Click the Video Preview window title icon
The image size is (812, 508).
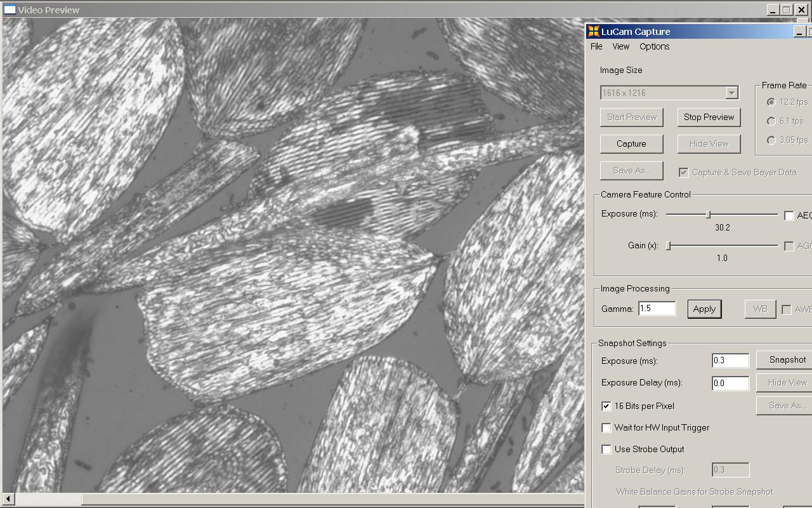coord(10,10)
